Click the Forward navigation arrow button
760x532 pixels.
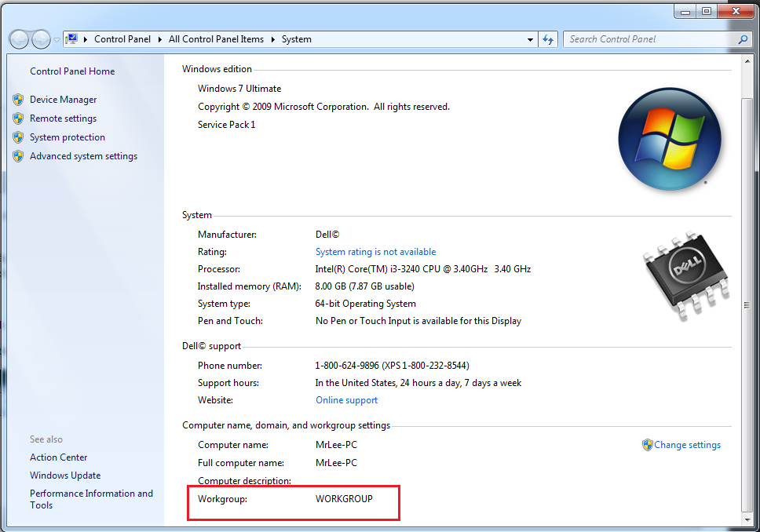[x=41, y=39]
